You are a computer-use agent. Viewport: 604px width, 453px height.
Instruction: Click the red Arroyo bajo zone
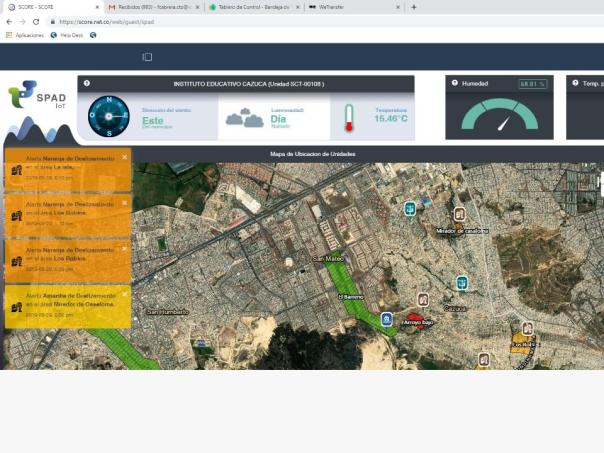pyautogui.click(x=414, y=322)
